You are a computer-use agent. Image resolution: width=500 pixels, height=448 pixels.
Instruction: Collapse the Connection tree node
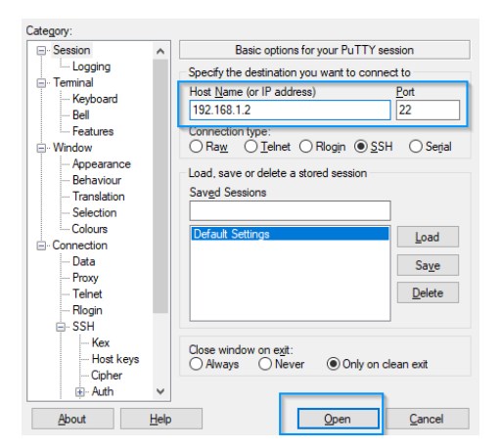coord(41,246)
